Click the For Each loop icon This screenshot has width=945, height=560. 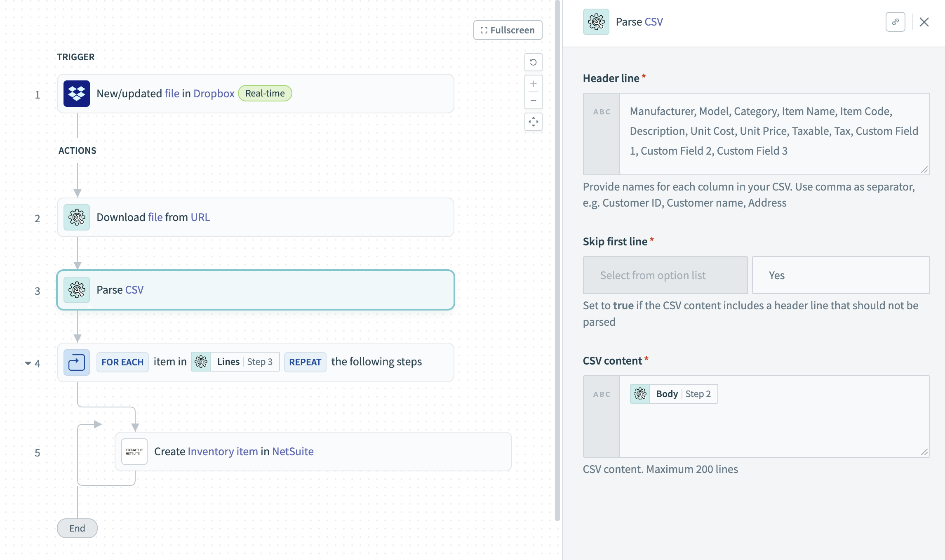[x=76, y=362]
